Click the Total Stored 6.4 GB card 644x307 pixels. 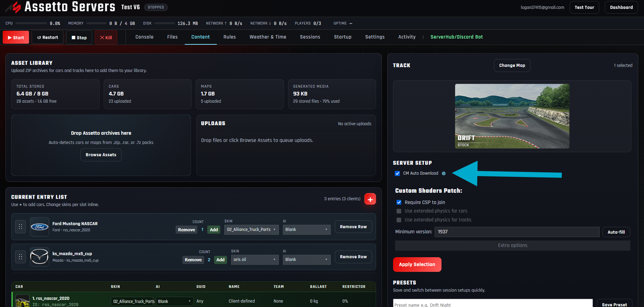tap(55, 94)
